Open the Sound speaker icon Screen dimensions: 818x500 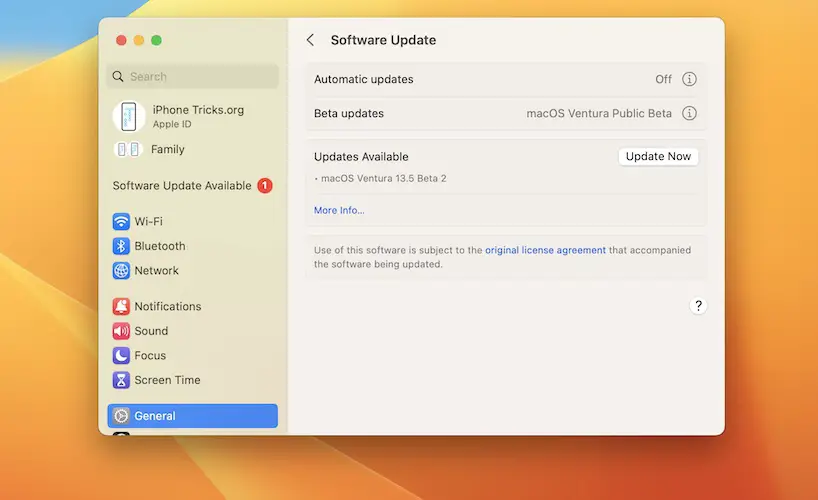(121, 331)
